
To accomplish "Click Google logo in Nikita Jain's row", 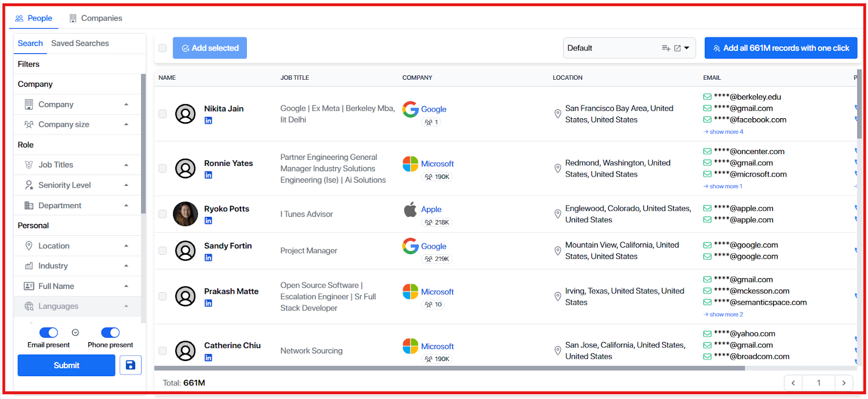I will click(x=411, y=109).
